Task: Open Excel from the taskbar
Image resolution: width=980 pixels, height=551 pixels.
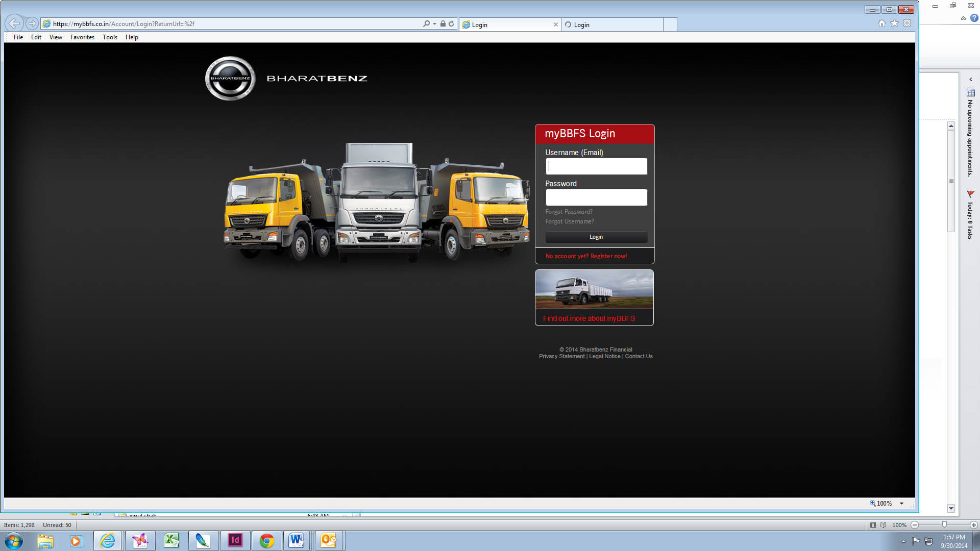Action: tap(171, 541)
